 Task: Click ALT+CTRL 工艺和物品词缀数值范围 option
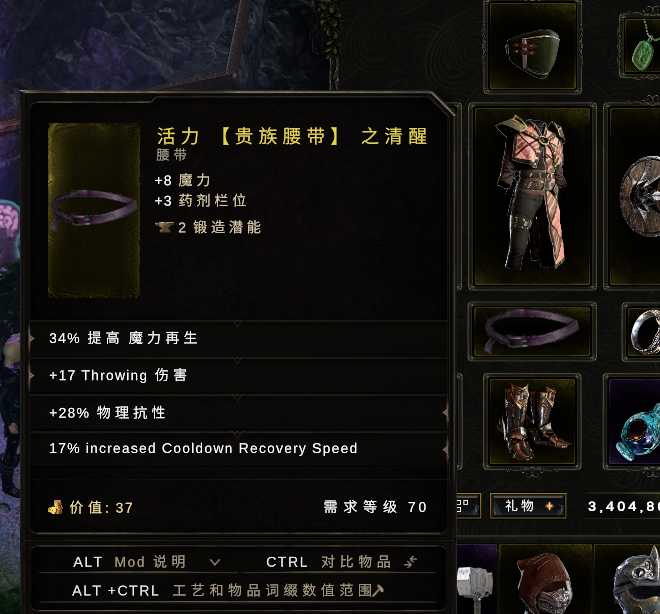228,590
